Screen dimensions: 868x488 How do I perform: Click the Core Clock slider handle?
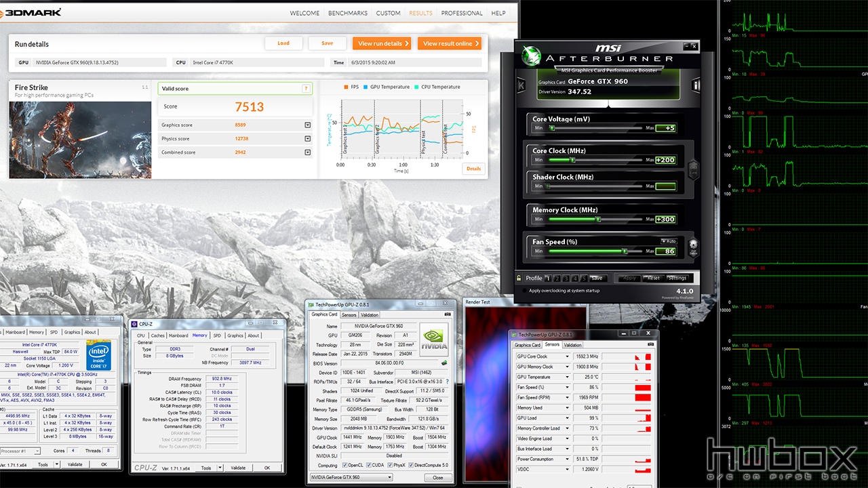click(x=573, y=160)
